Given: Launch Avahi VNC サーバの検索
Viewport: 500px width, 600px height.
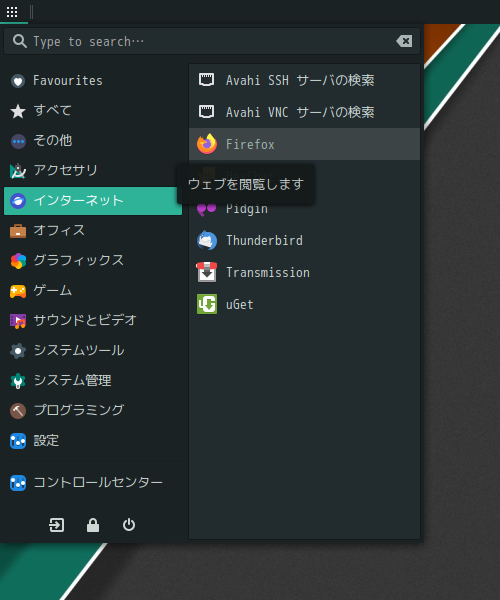Looking at the screenshot, I should [x=305, y=112].
